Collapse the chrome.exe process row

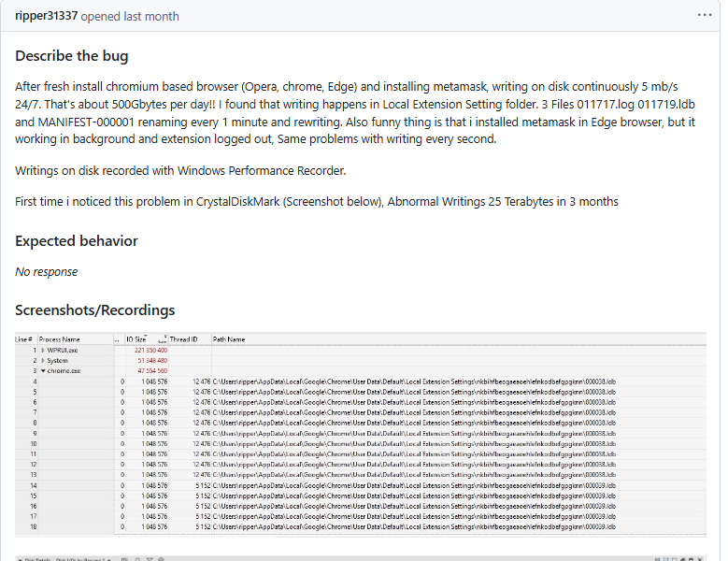pyautogui.click(x=43, y=370)
